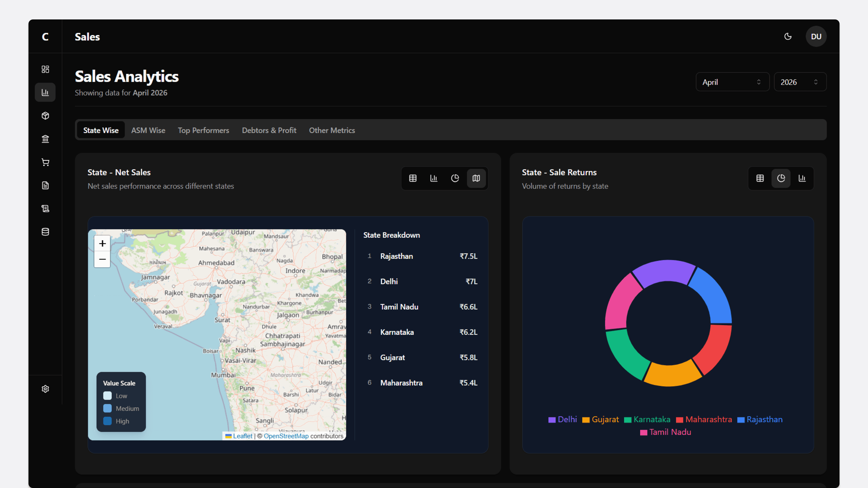Click the DU user avatar
The height and width of the screenshot is (488, 868).
click(816, 36)
